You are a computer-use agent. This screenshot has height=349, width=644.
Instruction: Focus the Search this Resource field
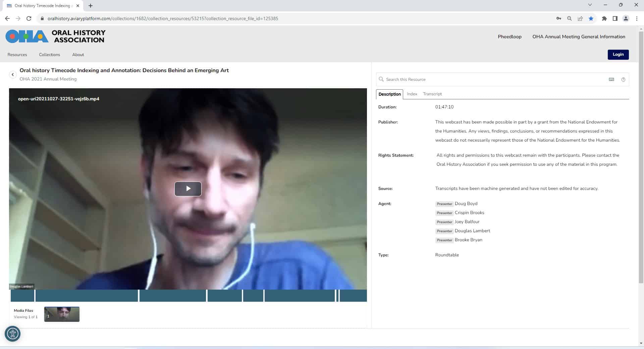tap(493, 80)
